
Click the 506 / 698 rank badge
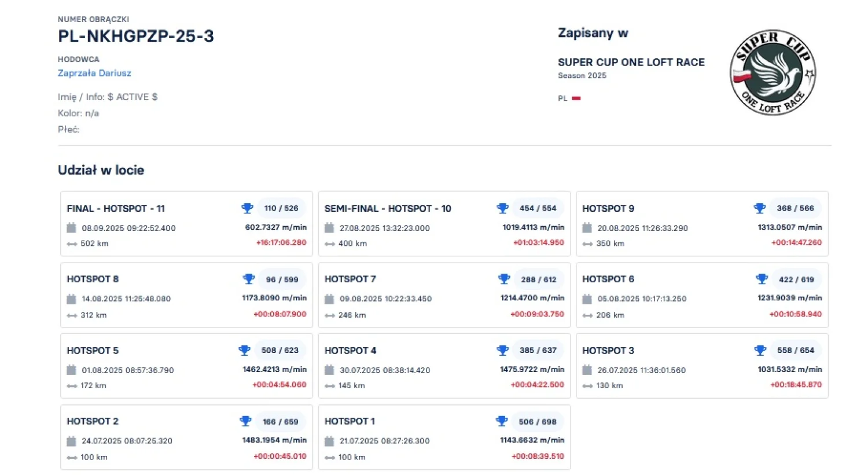pos(538,422)
